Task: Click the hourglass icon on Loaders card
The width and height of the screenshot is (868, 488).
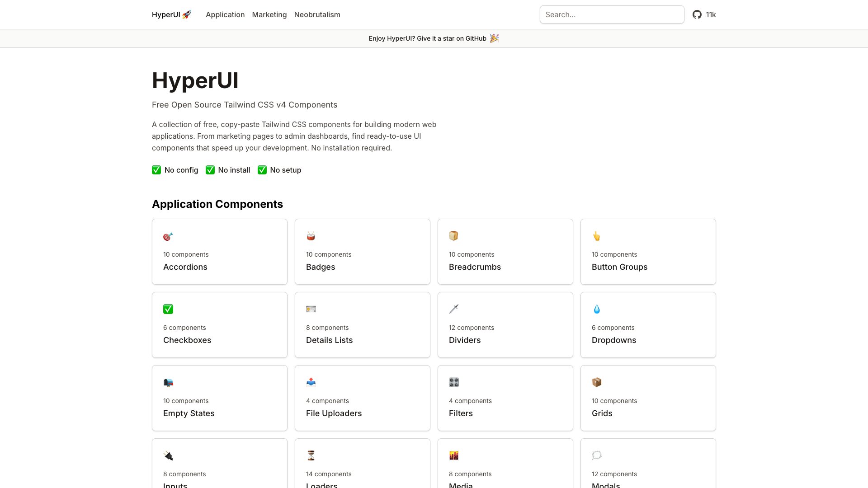Action: (311, 455)
